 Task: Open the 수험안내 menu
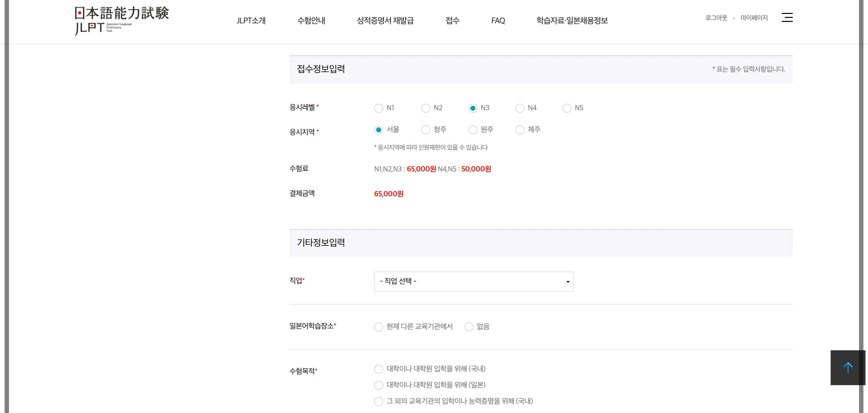[x=311, y=21]
